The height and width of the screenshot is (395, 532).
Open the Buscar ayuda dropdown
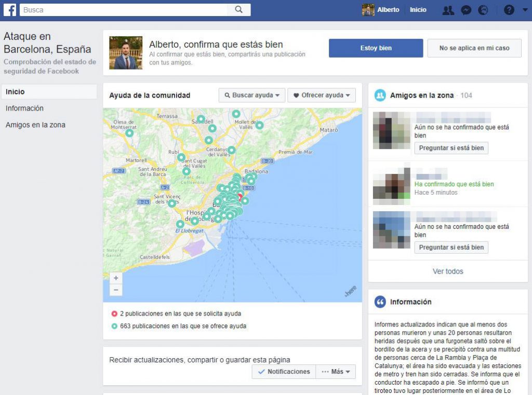252,96
